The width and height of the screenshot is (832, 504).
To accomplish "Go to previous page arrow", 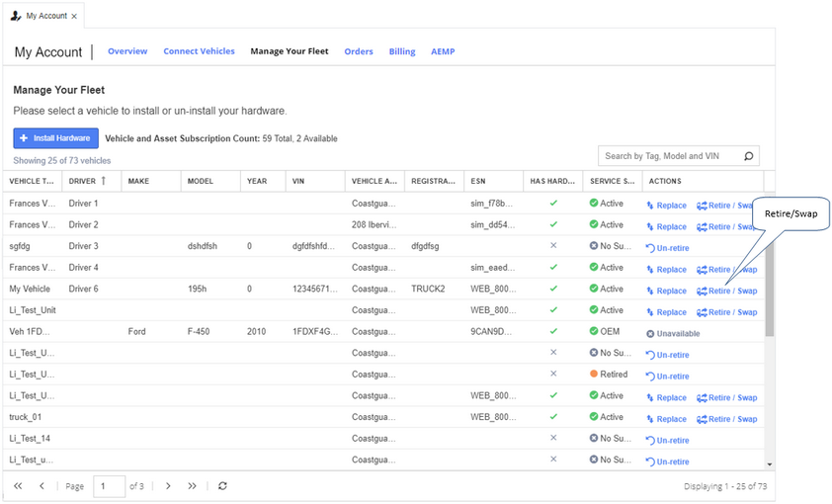I will point(42,486).
